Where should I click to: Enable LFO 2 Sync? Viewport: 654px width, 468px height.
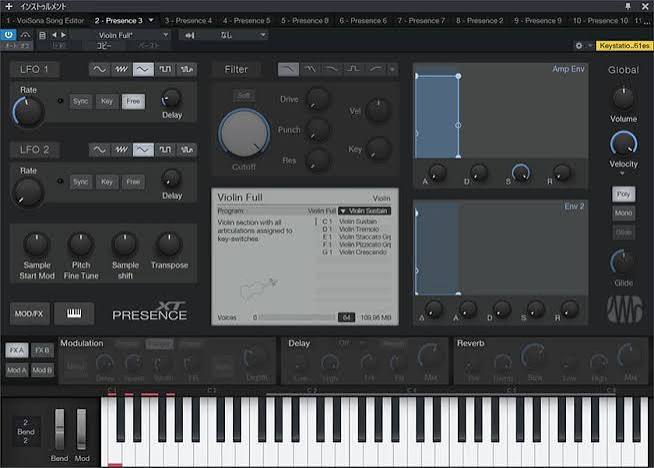point(80,182)
